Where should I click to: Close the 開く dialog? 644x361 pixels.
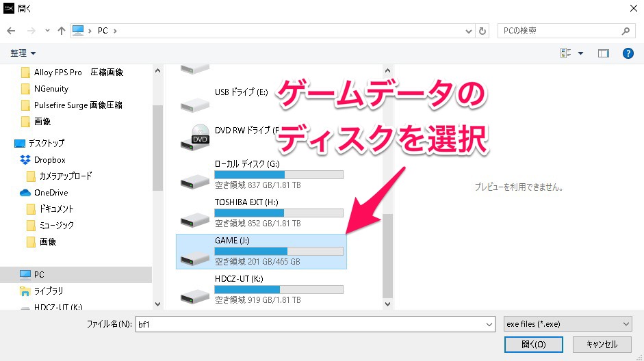coord(633,8)
